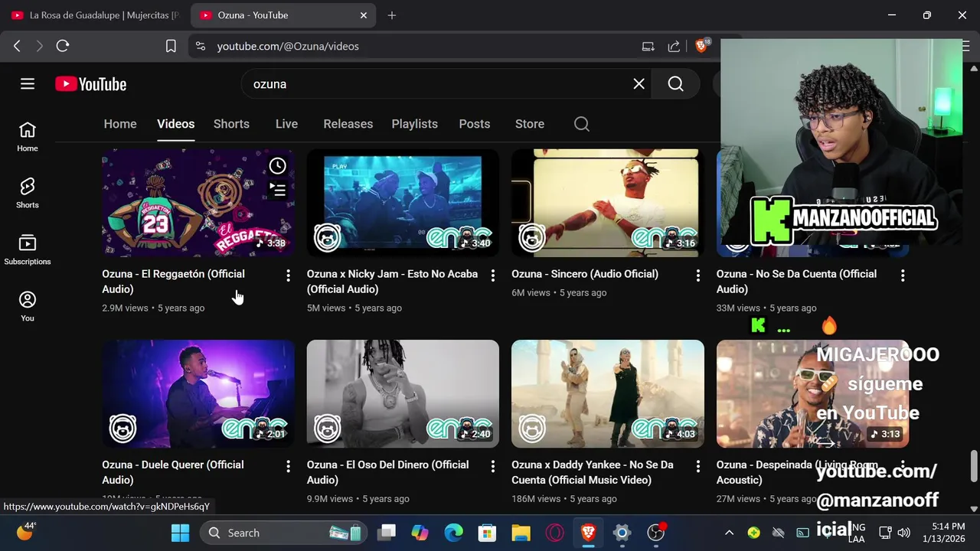Open Settings gear app in taskbar
This screenshot has width=980, height=551.
(x=622, y=533)
